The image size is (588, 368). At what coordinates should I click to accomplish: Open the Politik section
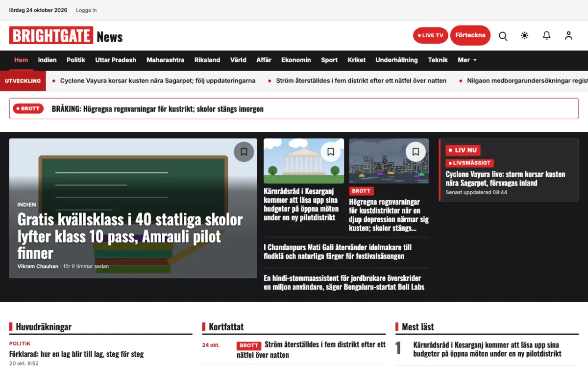(76, 60)
